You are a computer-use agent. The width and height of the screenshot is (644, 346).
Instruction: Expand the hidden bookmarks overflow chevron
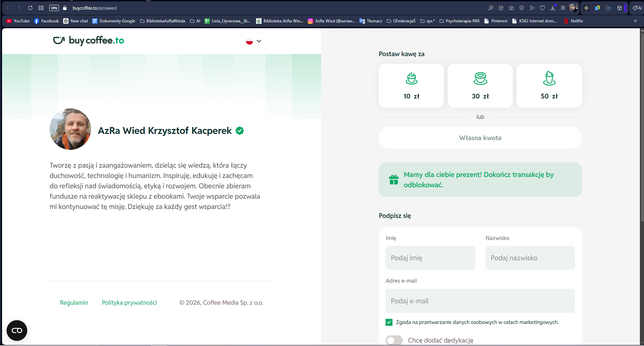click(635, 21)
